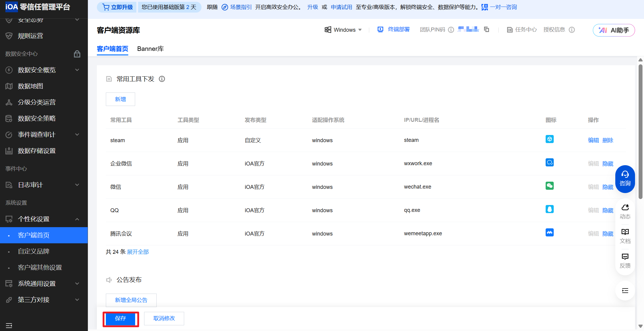Click the 文档 floating icon

click(x=625, y=236)
